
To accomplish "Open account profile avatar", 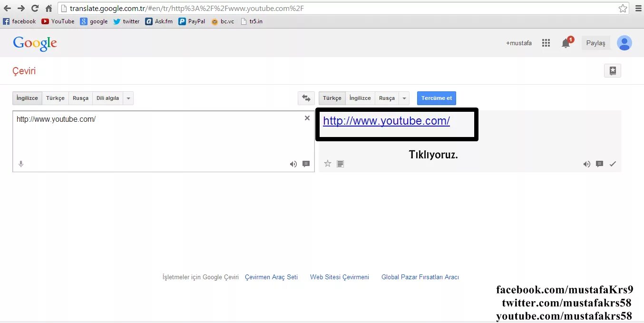I will (624, 43).
